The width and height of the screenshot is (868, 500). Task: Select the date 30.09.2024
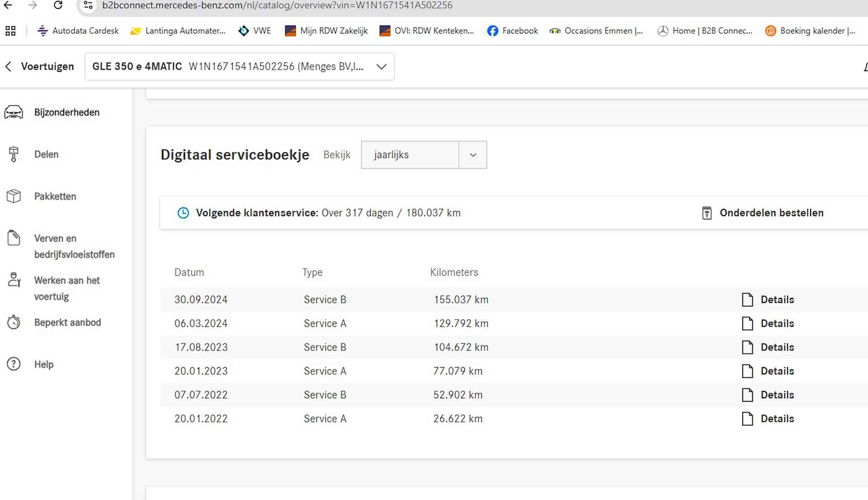click(201, 300)
